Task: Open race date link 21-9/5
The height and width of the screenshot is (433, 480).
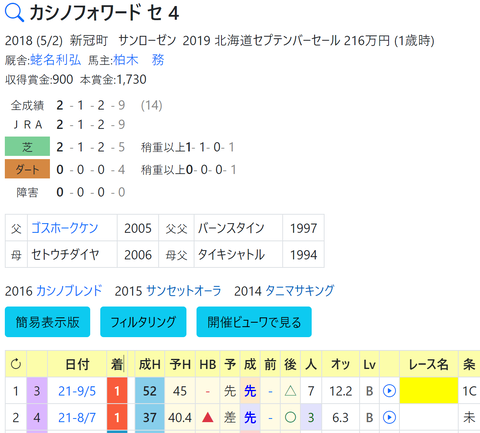Action: [77, 391]
